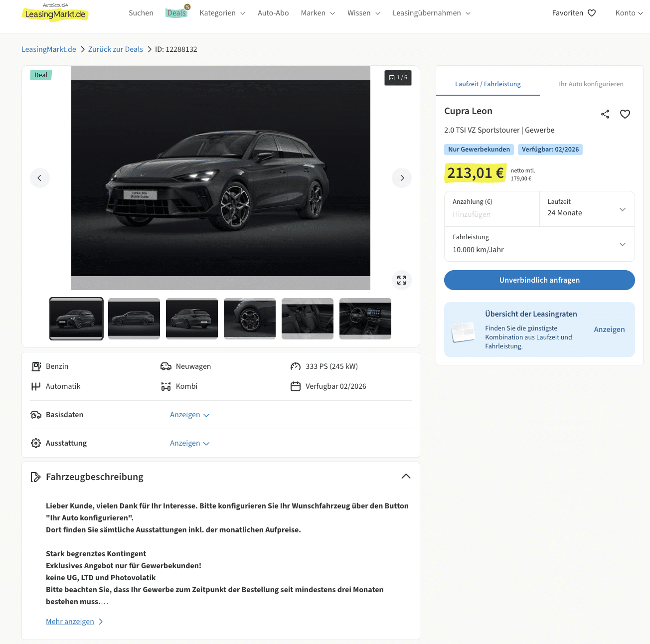Click Unverbindlich anfragen button
Image resolution: width=650 pixels, height=644 pixels.
(539, 280)
